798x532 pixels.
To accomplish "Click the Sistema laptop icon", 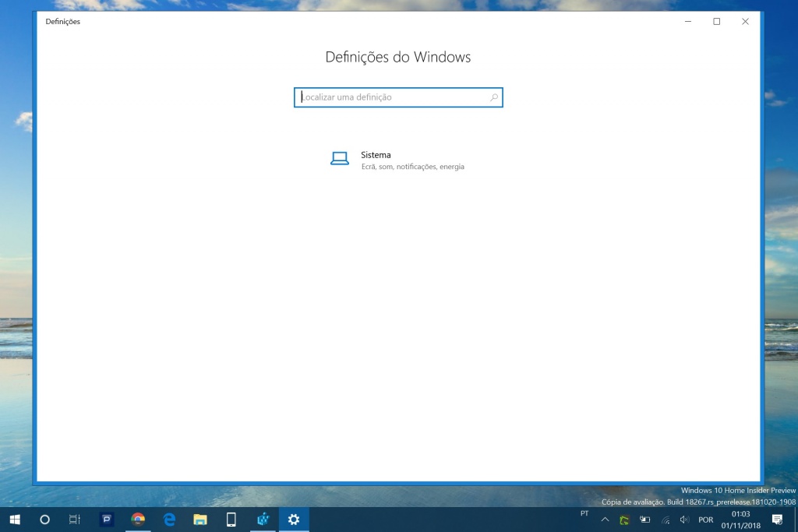I will [x=340, y=157].
